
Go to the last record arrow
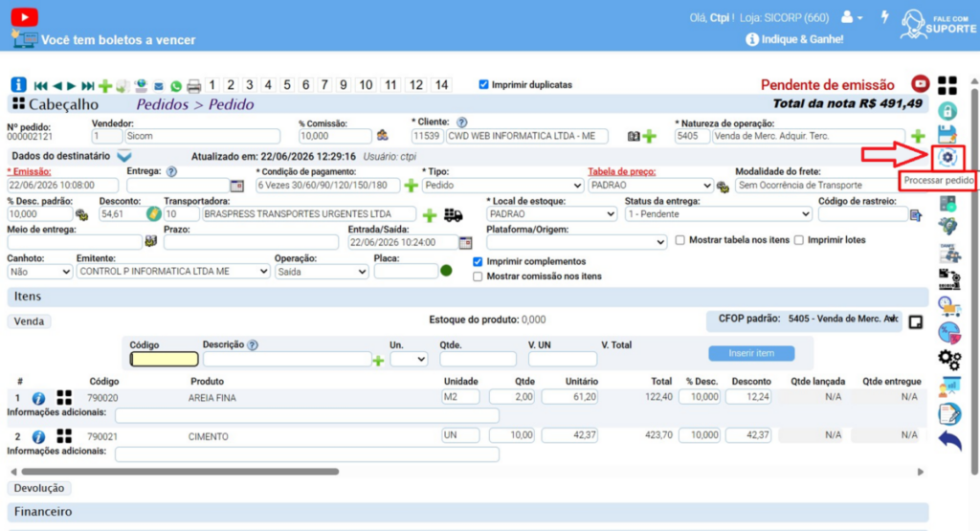[88, 85]
